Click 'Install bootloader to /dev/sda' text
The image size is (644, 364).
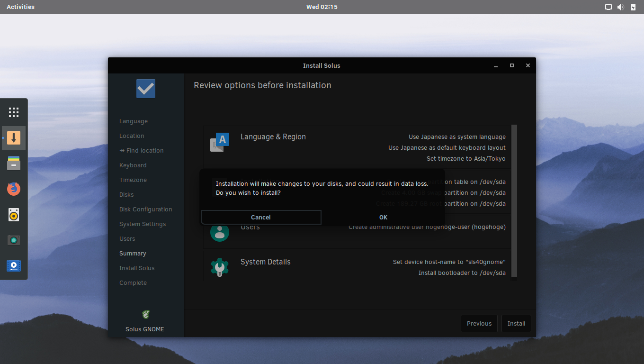coord(462,273)
